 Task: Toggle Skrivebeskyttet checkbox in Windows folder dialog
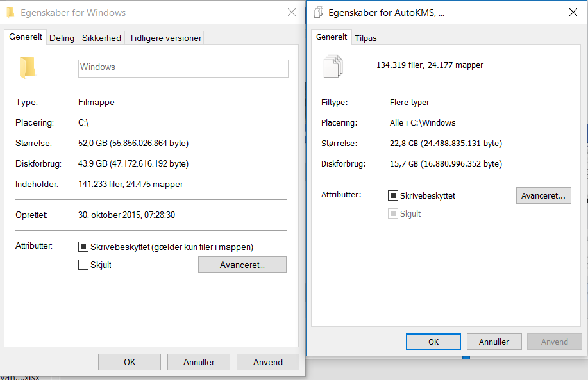pyautogui.click(x=83, y=247)
